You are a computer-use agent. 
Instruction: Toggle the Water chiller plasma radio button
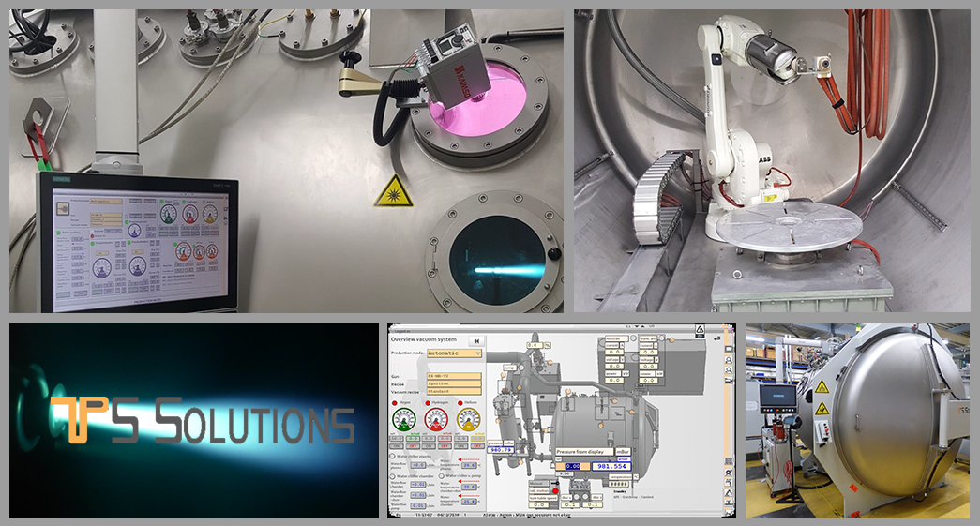pyautogui.click(x=393, y=457)
